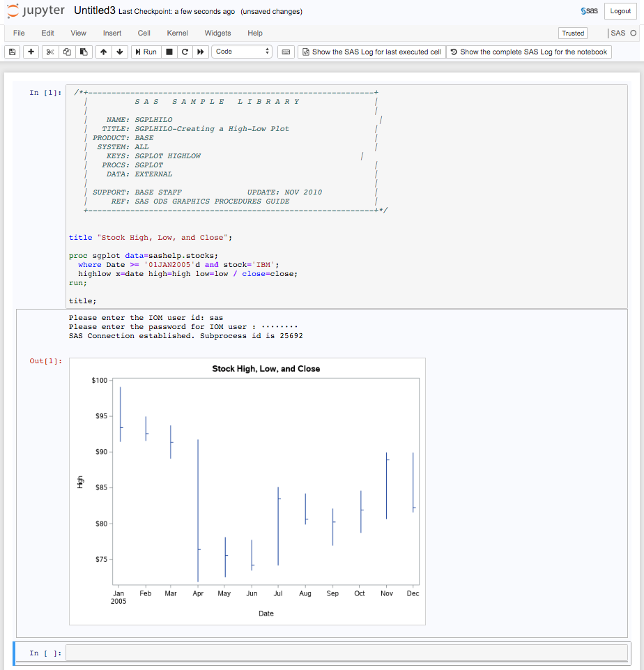Screen dimensions: 644x670
Task: Open the command palette keyboard icon
Action: [x=286, y=52]
